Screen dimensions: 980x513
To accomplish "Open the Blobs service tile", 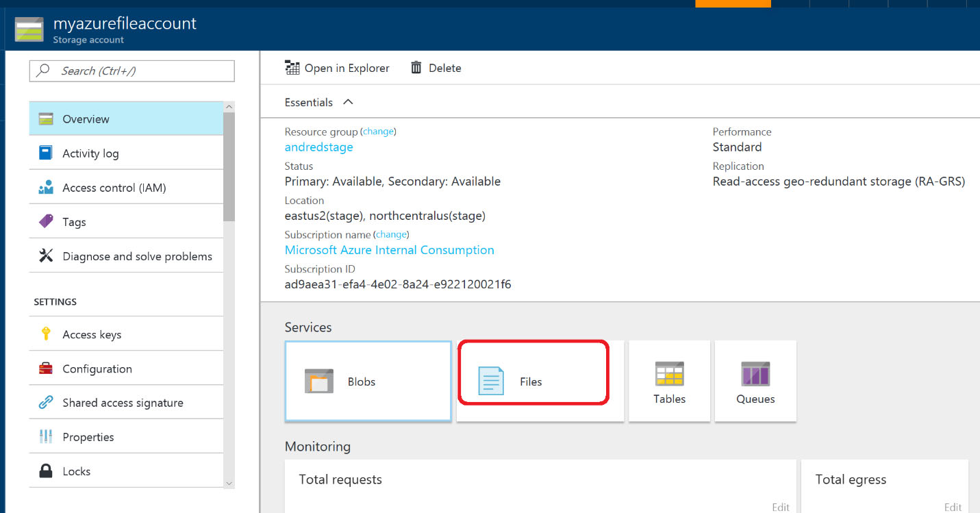I will pos(368,381).
